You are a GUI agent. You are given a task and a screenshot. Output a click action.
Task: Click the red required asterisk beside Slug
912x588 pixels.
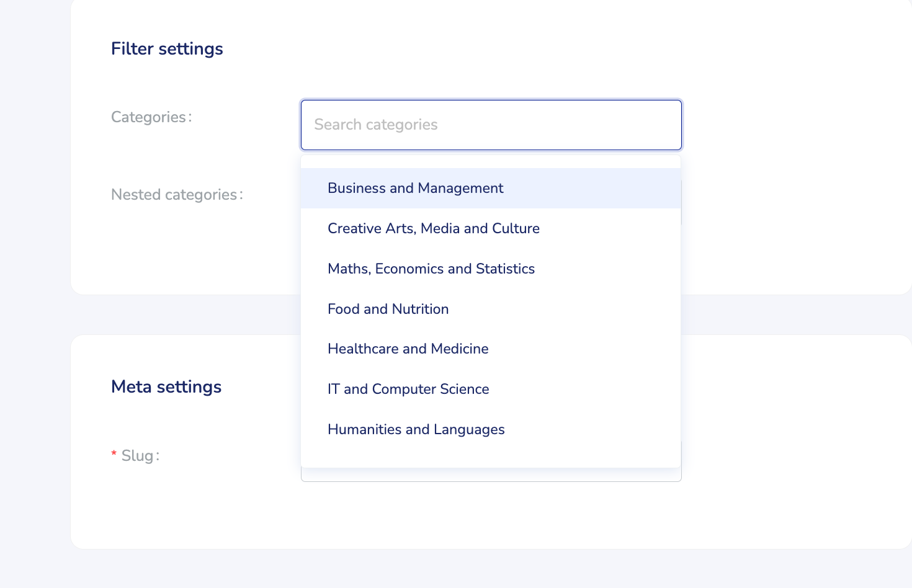tap(114, 455)
